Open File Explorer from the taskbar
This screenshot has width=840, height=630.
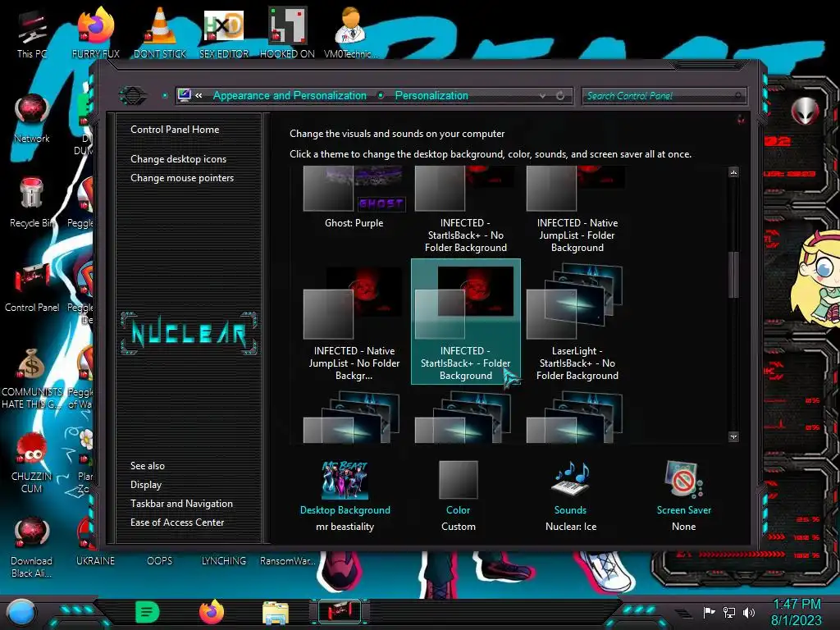(276, 612)
